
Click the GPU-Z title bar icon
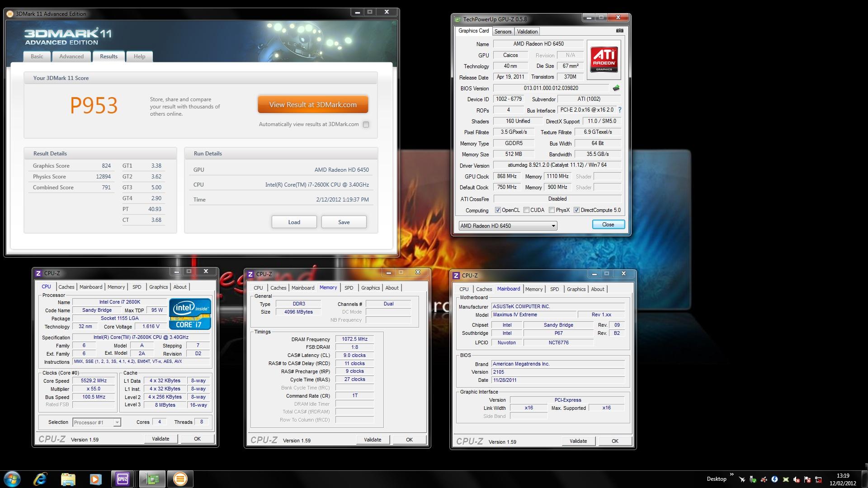click(x=458, y=19)
